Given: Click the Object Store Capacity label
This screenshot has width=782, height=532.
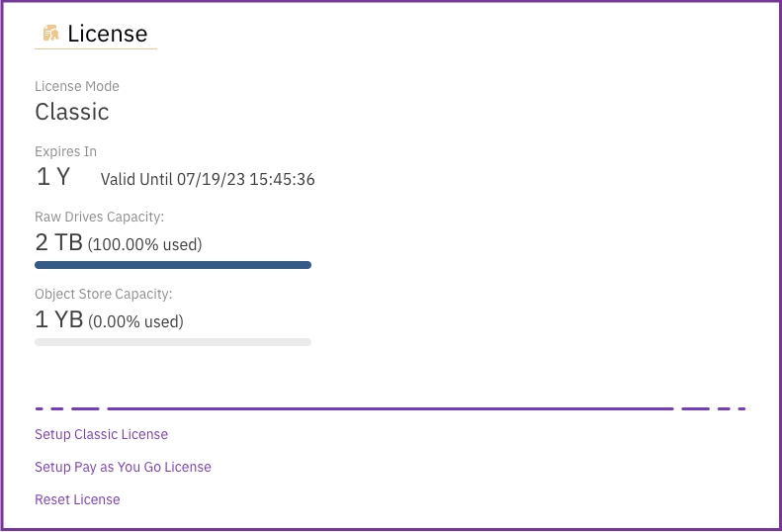Looking at the screenshot, I should tap(104, 294).
